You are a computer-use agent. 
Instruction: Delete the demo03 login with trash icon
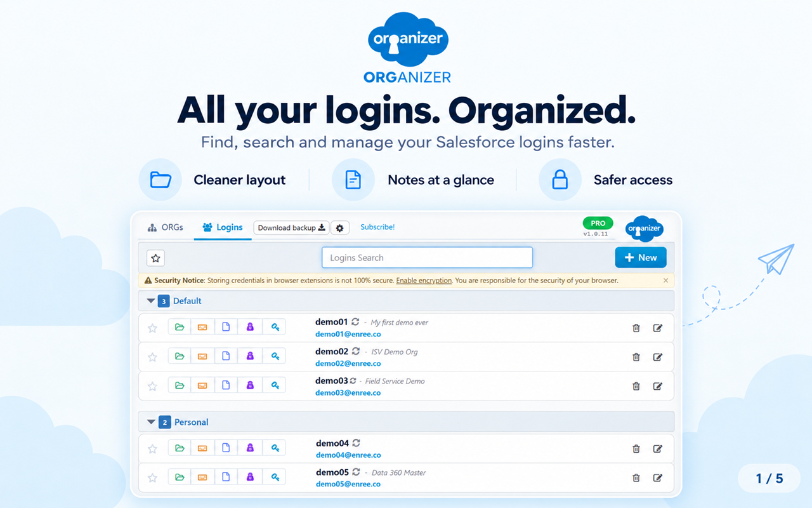(x=636, y=386)
